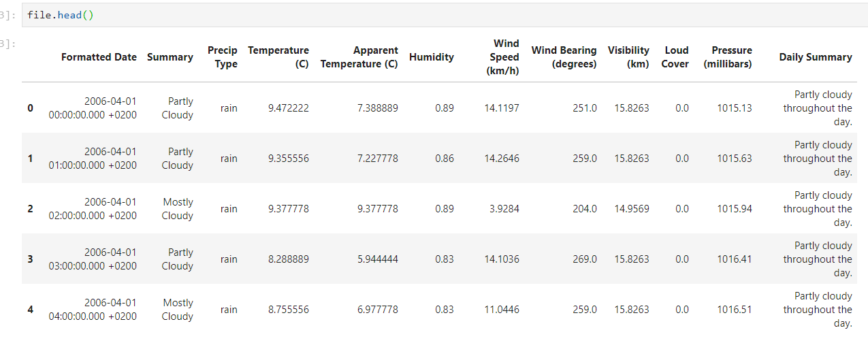Click the Humidity column header
Viewport: 868px width, 343px height.
pos(432,57)
